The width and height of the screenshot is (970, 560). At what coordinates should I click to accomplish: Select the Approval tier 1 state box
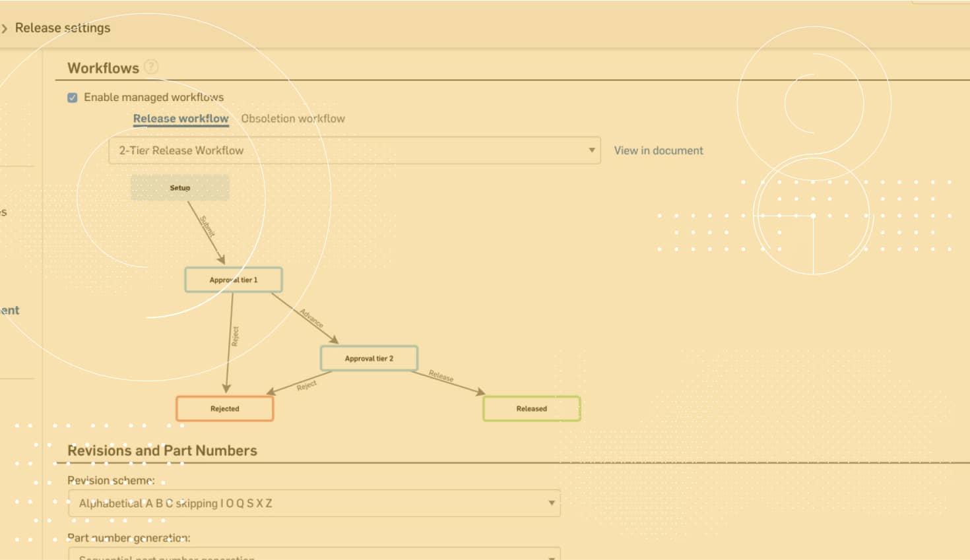pos(234,280)
